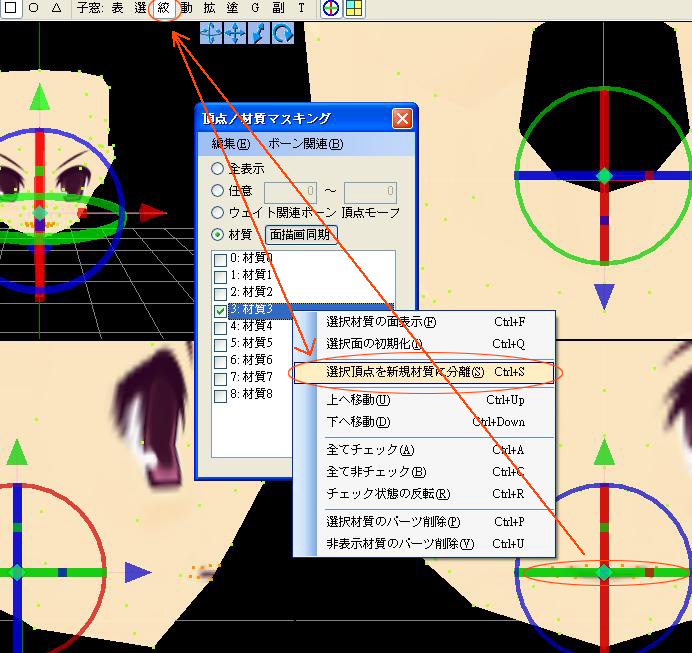The image size is (692, 653).
Task: Check the 4: 材質4 checkbox
Action: tap(220, 328)
